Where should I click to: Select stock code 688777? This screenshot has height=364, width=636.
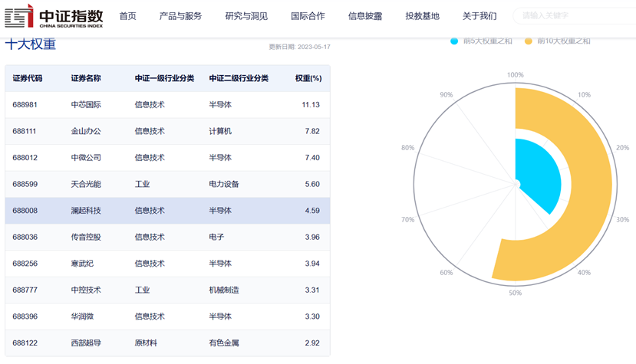pos(25,290)
